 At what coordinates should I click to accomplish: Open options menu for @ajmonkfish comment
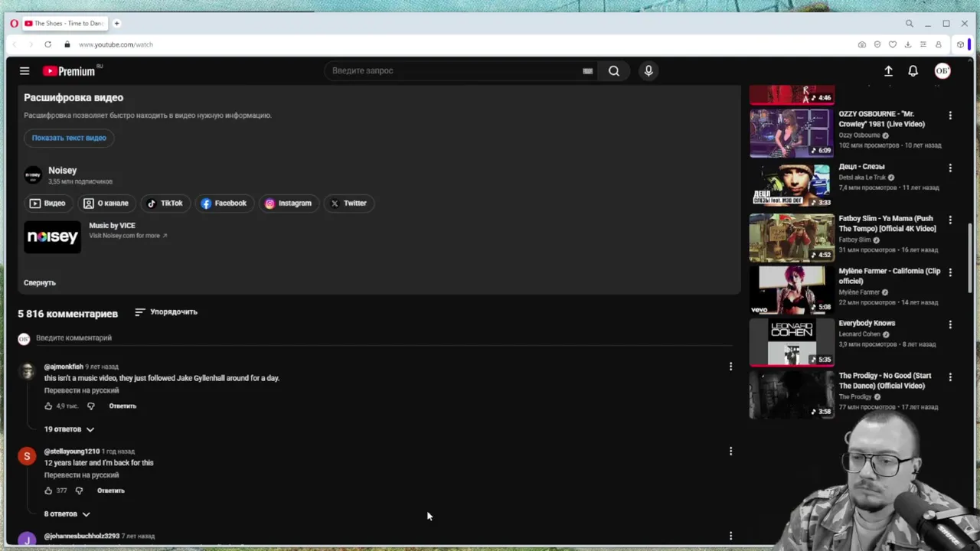[x=730, y=367]
